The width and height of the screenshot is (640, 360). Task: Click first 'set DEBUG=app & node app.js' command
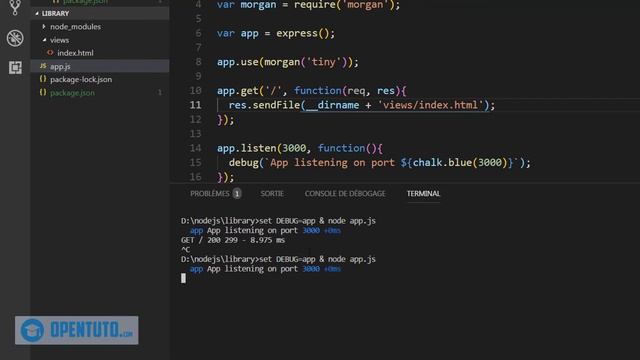[x=318, y=221]
